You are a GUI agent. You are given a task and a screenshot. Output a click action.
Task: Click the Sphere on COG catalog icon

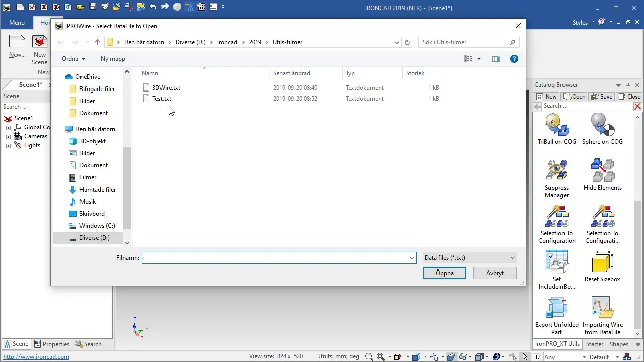coord(602,125)
